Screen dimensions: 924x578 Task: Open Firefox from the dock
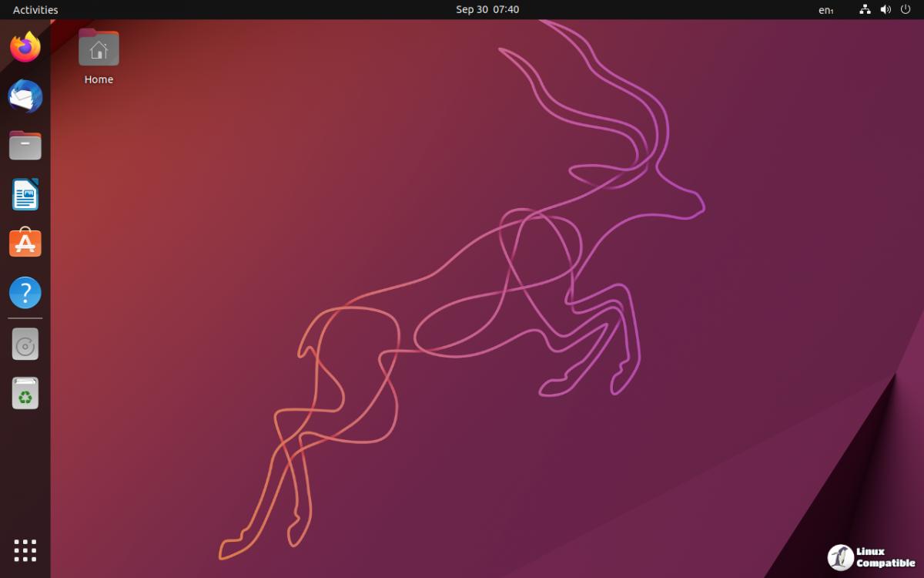click(25, 47)
